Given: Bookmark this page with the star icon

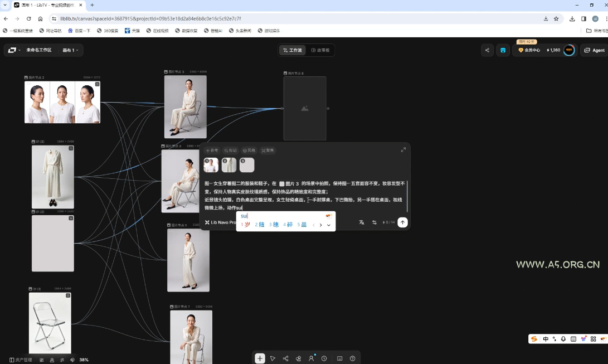Looking at the screenshot, I should [556, 18].
